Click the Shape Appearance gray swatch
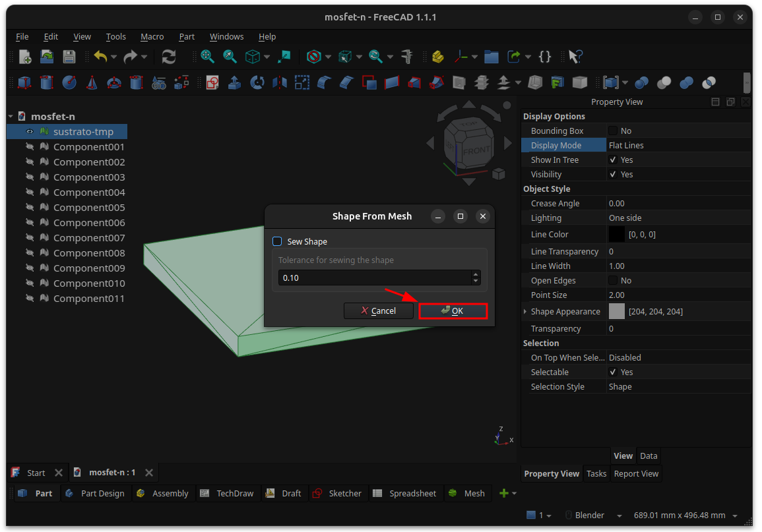Image resolution: width=762 pixels, height=532 pixels. [x=617, y=312]
